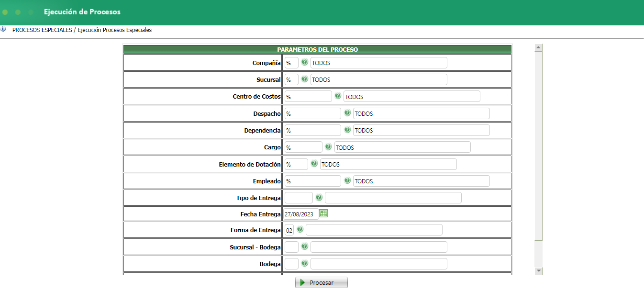Click the Cargo description field
This screenshot has height=303, width=644.
pyautogui.click(x=402, y=147)
